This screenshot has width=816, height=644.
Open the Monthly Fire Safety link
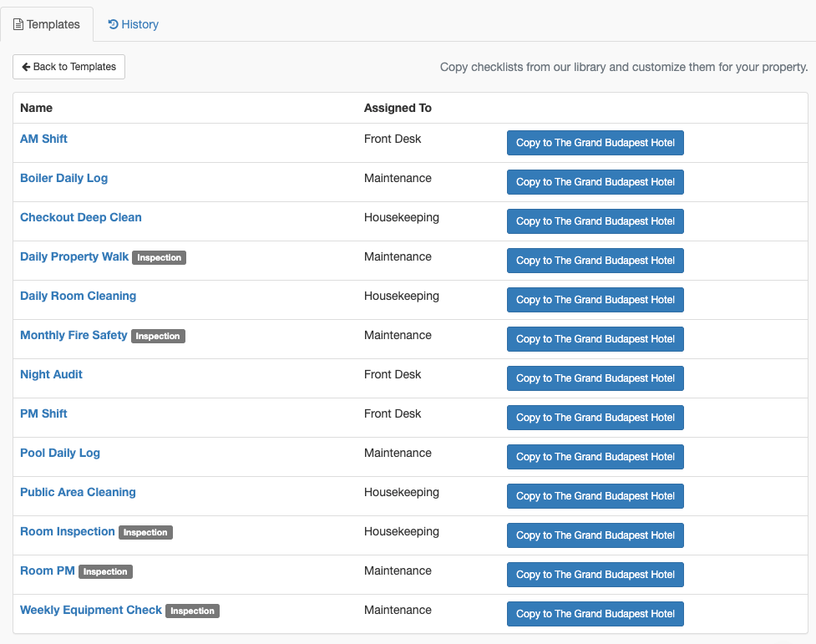(73, 335)
